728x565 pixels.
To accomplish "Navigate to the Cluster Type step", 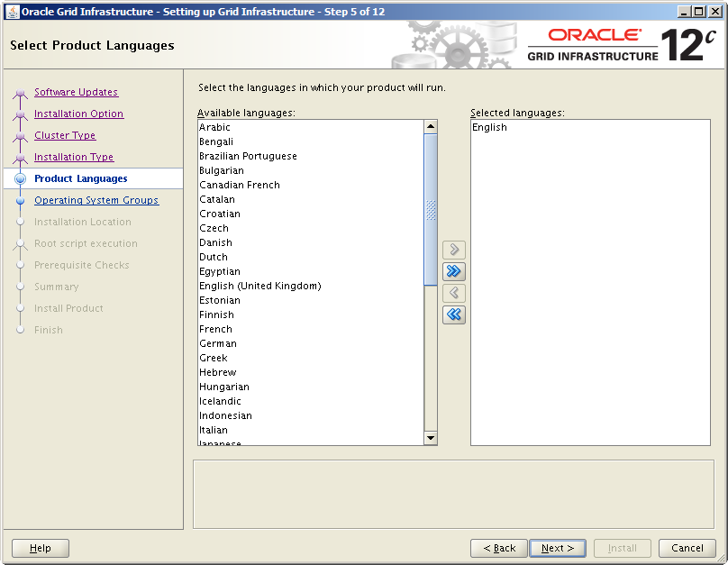I will point(65,135).
